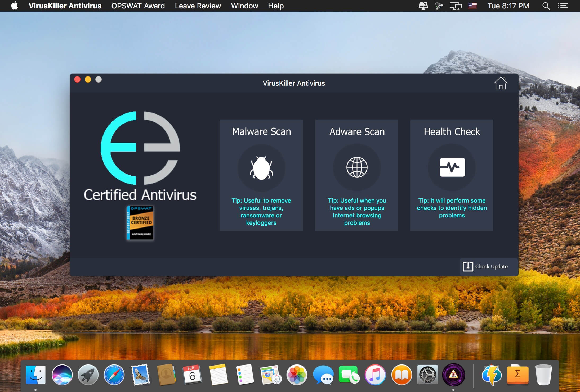Click the US flag input source
This screenshot has height=392, width=580.
point(472,6)
